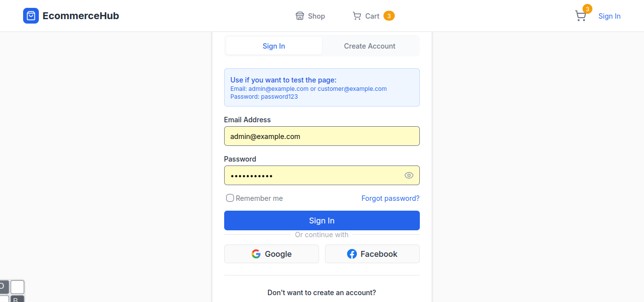Click the EcommerceHub brand name text
The image size is (644, 302).
click(81, 16)
